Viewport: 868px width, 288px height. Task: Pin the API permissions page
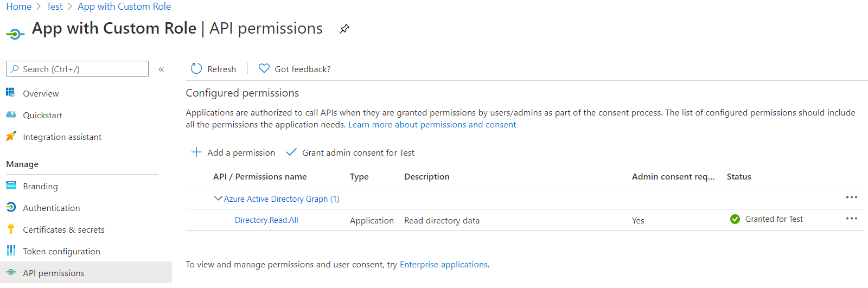pyautogui.click(x=344, y=29)
